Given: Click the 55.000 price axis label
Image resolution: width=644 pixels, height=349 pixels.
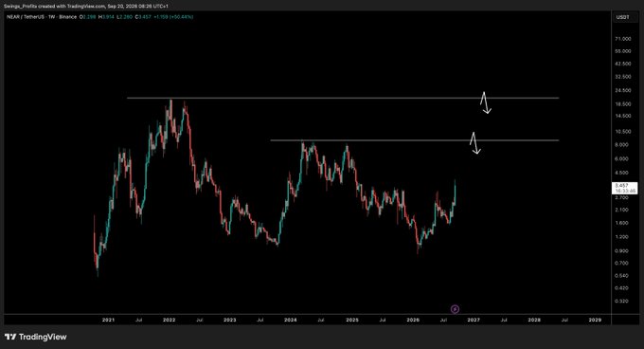Looking at the screenshot, I should pos(622,51).
